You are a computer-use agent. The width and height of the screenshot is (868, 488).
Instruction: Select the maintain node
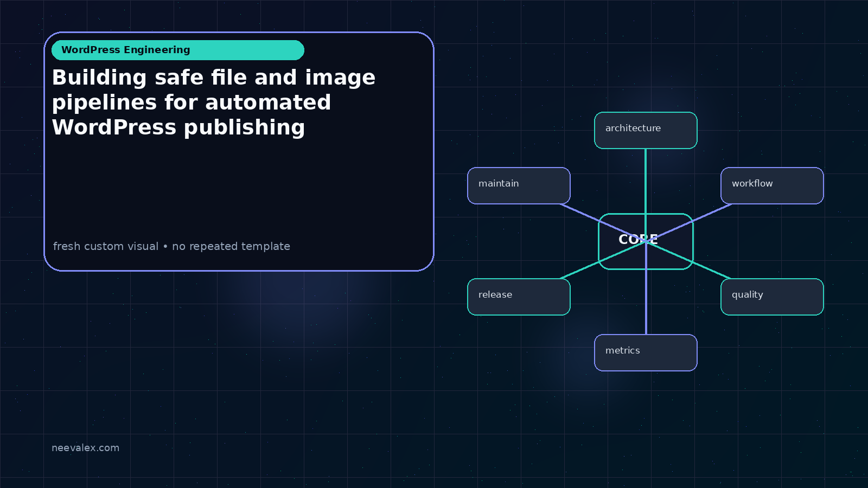click(519, 185)
